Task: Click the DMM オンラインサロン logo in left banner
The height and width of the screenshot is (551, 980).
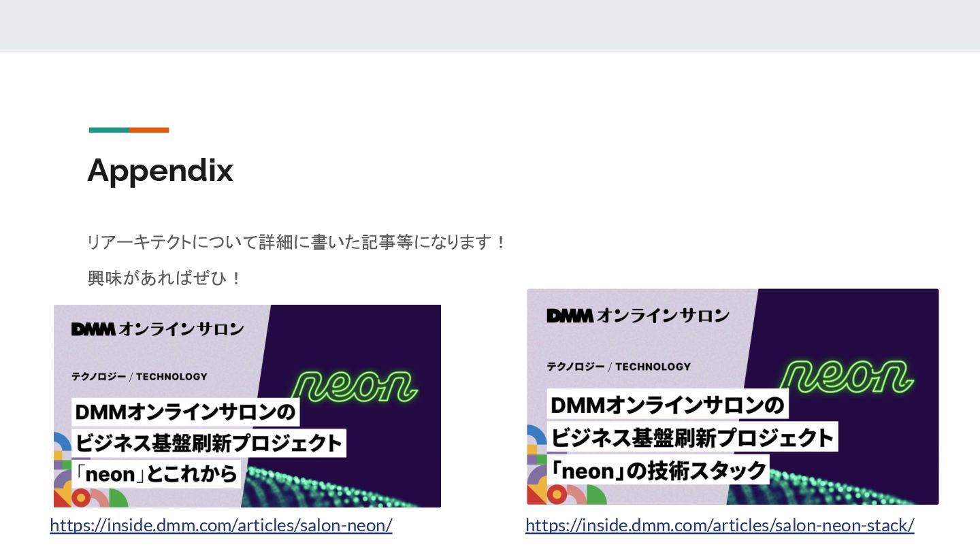Action: pyautogui.click(x=157, y=329)
